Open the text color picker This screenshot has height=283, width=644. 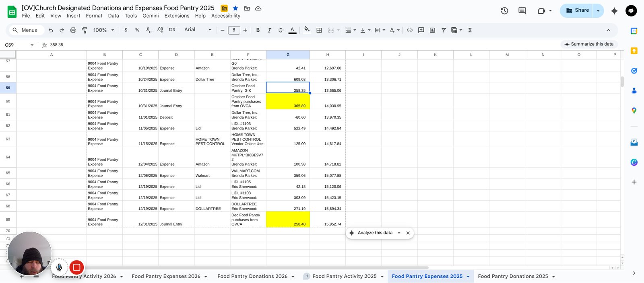click(292, 30)
